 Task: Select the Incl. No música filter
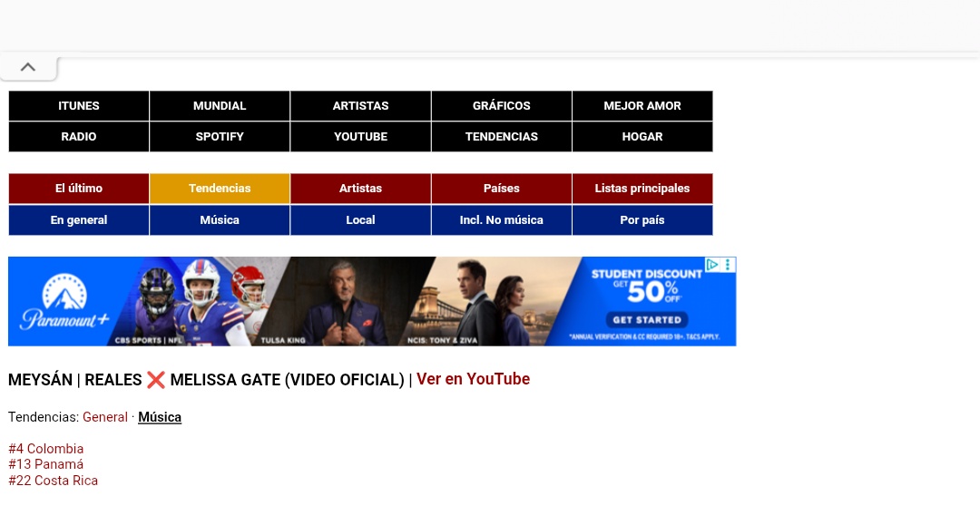[x=501, y=220]
